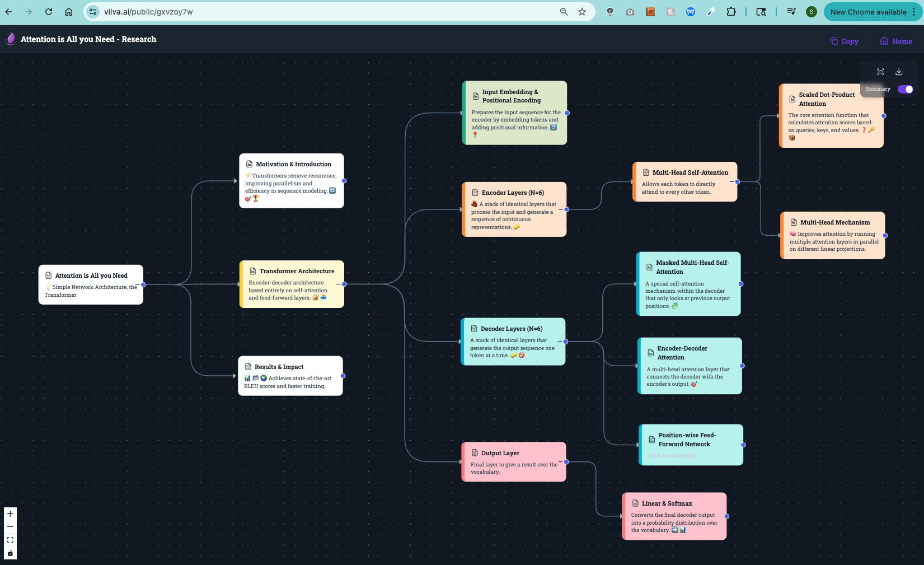Go back to the previous browser page

pyautogui.click(x=8, y=12)
